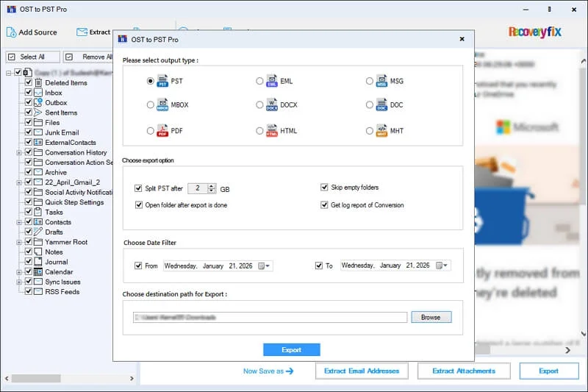This screenshot has height=392, width=588.
Task: Uncheck the From date filter checkbox
Action: tap(138, 266)
